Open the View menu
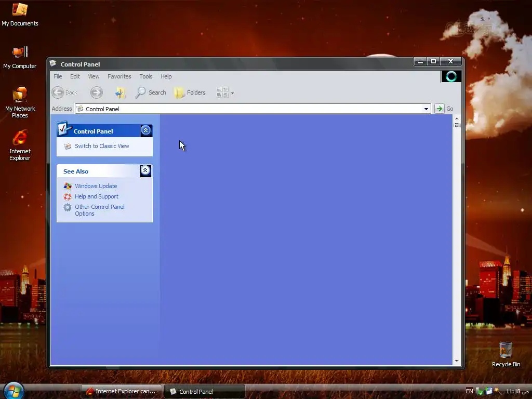532x399 pixels. click(x=94, y=76)
